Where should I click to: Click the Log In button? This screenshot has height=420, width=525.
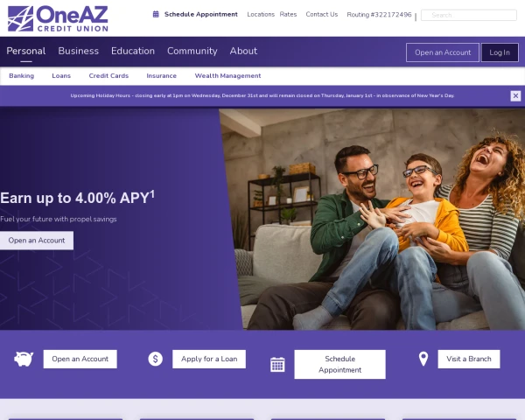500,52
